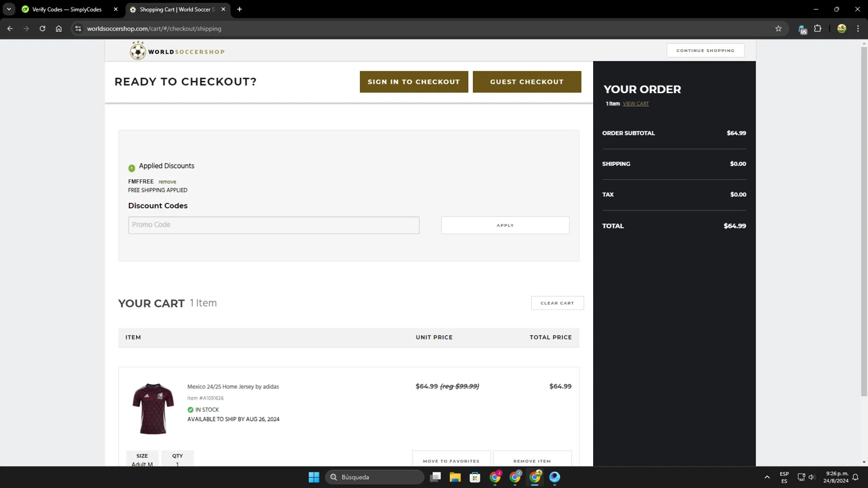Image resolution: width=868 pixels, height=488 pixels.
Task: Open the tab search dropdown arrow
Action: (x=9, y=9)
